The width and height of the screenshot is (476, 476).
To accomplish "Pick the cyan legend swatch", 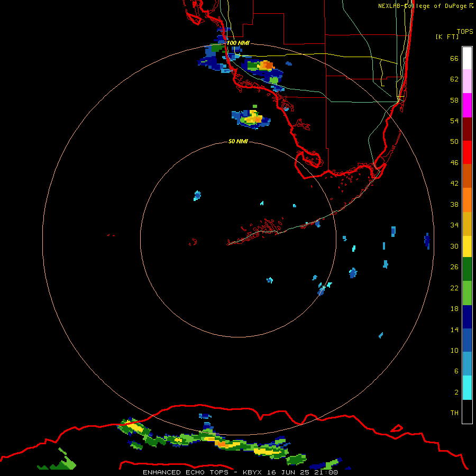I will pos(467,388).
